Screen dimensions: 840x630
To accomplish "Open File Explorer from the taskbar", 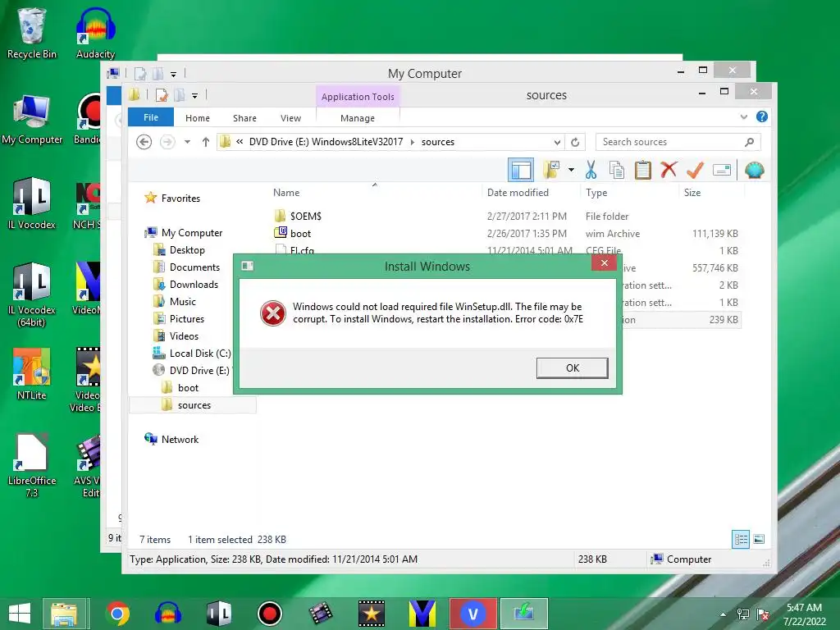I will click(64, 614).
